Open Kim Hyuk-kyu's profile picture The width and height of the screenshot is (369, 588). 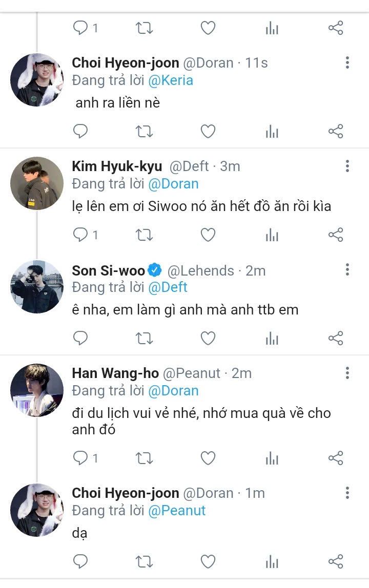[x=37, y=183]
